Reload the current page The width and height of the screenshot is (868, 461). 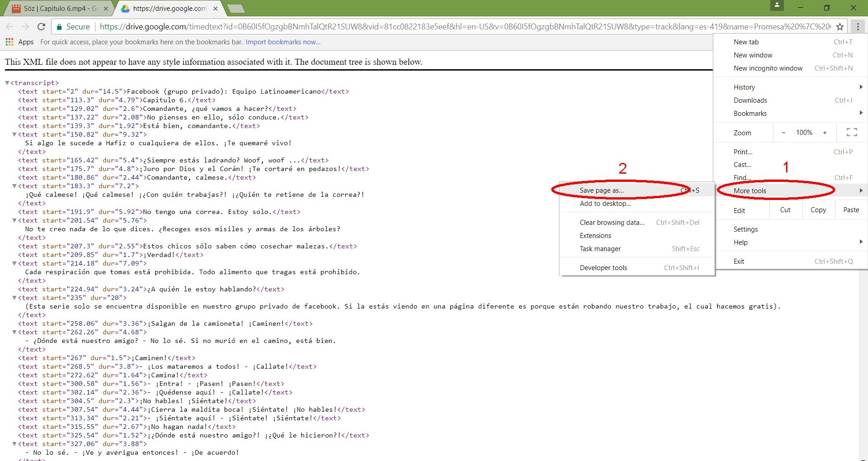pyautogui.click(x=41, y=27)
